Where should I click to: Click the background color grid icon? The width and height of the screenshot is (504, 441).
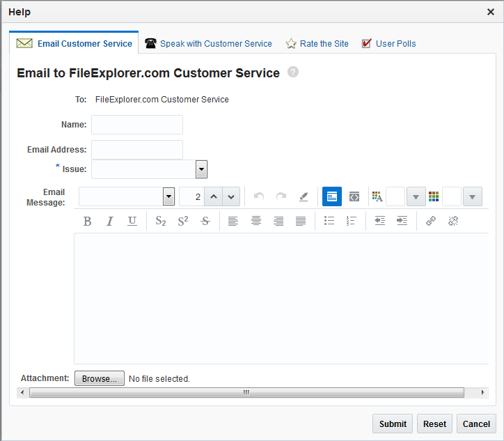tap(434, 196)
